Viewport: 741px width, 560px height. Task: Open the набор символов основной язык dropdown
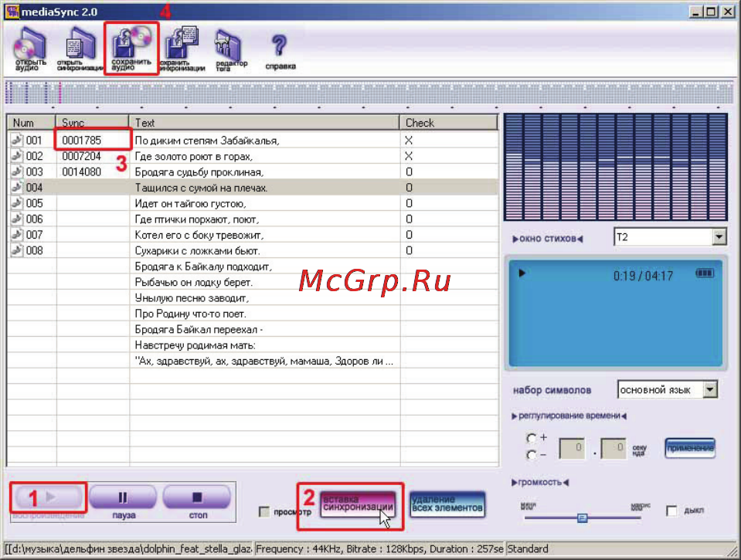click(710, 390)
